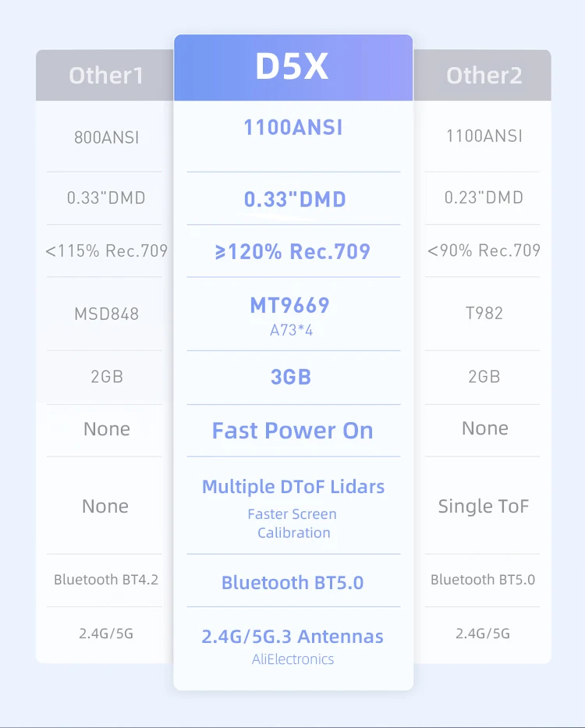Screen dimensions: 585x728
Task: Click <90% Rec.709 in Other2
Action: coord(484,250)
